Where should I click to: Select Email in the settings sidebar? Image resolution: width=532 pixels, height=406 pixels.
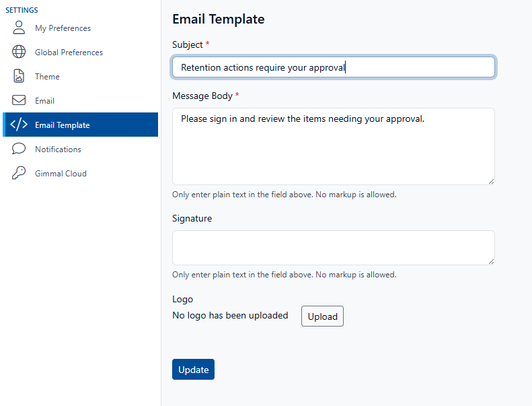[x=44, y=101]
